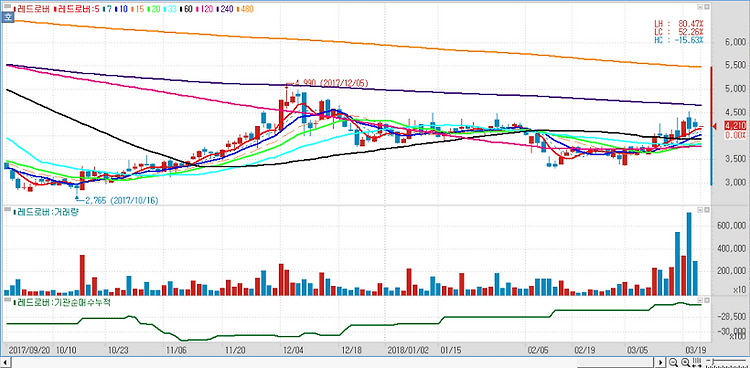Click the scroll right arrow of horizontal scrollbar
Screen dimensions: 750x368
(661, 362)
